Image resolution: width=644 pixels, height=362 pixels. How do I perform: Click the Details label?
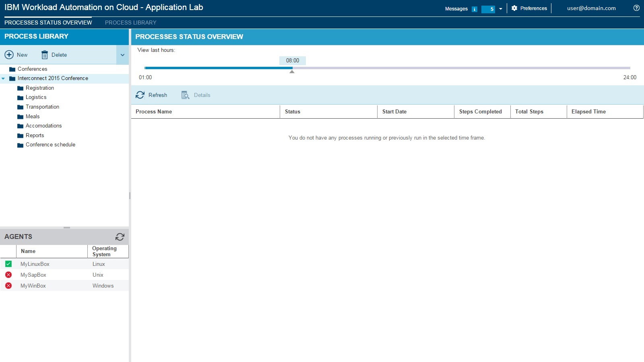click(202, 95)
